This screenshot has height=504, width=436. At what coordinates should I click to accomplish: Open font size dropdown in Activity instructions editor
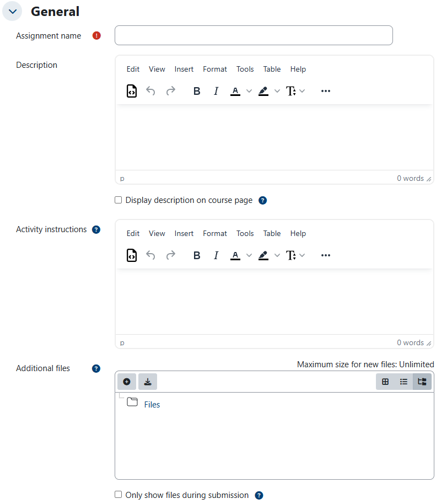[x=295, y=255]
